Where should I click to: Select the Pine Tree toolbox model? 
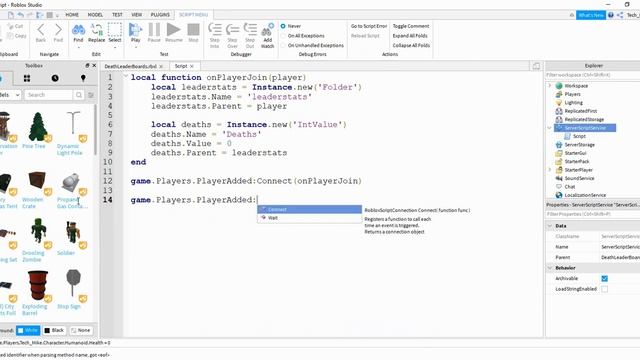tap(38, 130)
